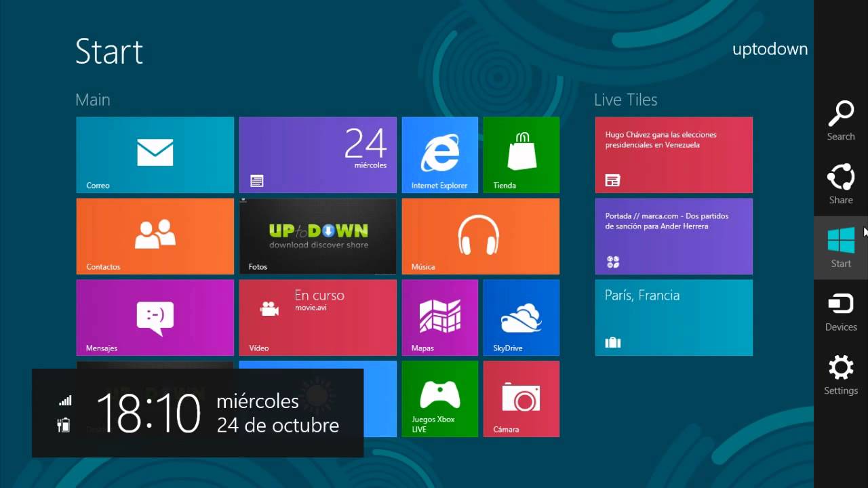Viewport: 868px width, 488px height.
Task: Open the Cámara tile
Action: click(x=521, y=399)
